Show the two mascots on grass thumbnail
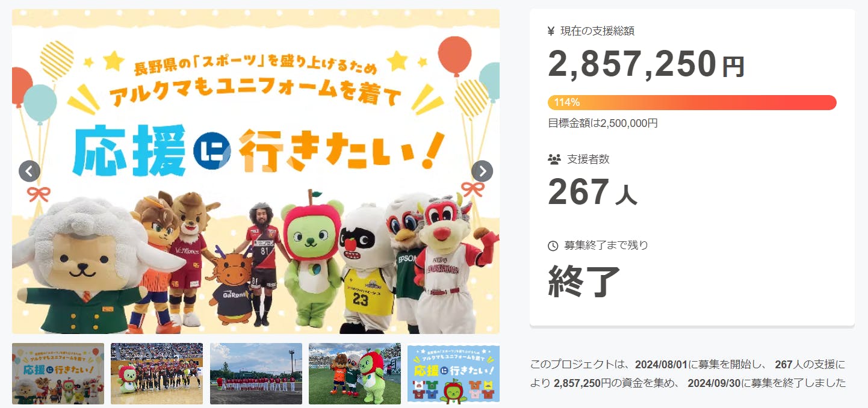 click(355, 374)
